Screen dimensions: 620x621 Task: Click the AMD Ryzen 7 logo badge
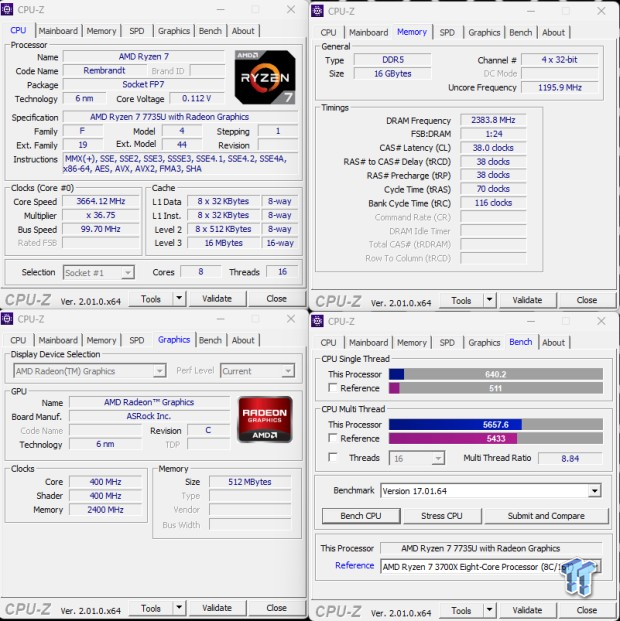tap(265, 77)
